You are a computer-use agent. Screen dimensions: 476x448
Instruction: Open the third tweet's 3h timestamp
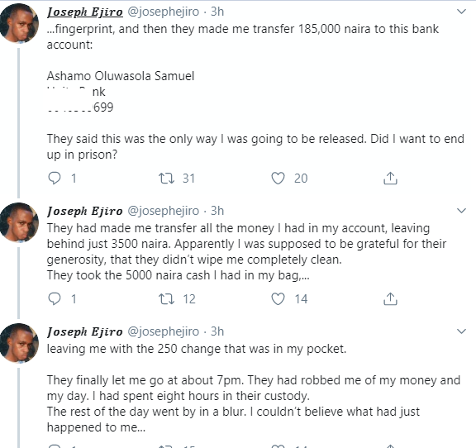point(217,331)
